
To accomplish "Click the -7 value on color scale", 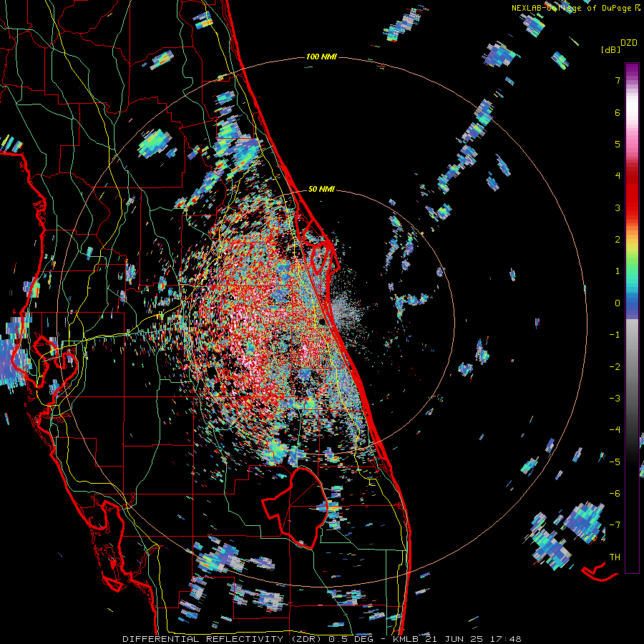I will coord(615,525).
